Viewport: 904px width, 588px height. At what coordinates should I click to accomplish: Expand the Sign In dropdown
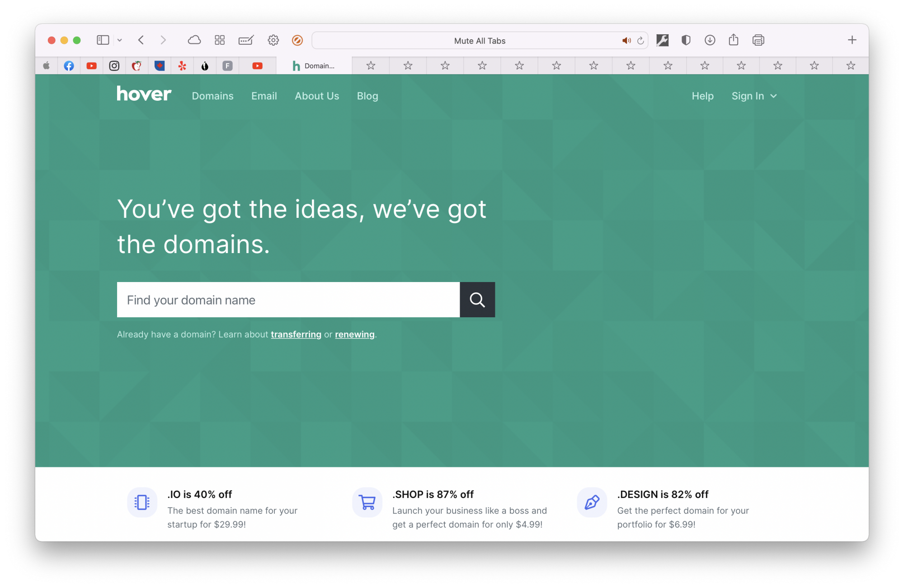(754, 96)
